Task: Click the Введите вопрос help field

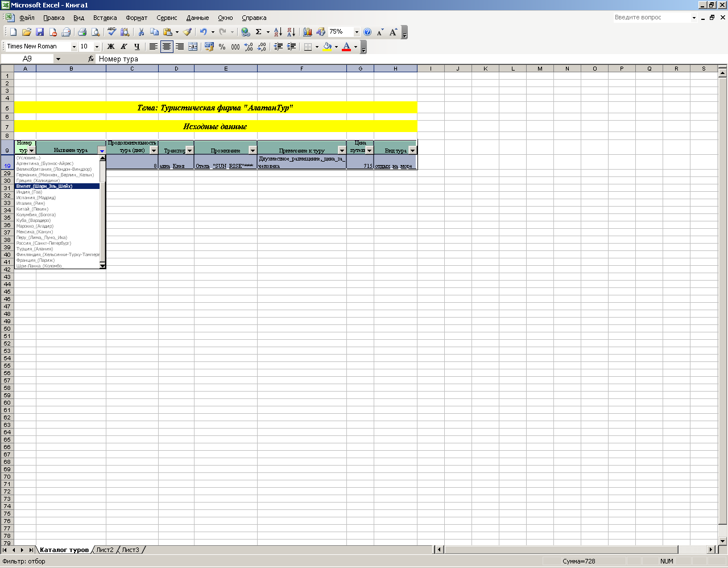Action: (x=651, y=18)
